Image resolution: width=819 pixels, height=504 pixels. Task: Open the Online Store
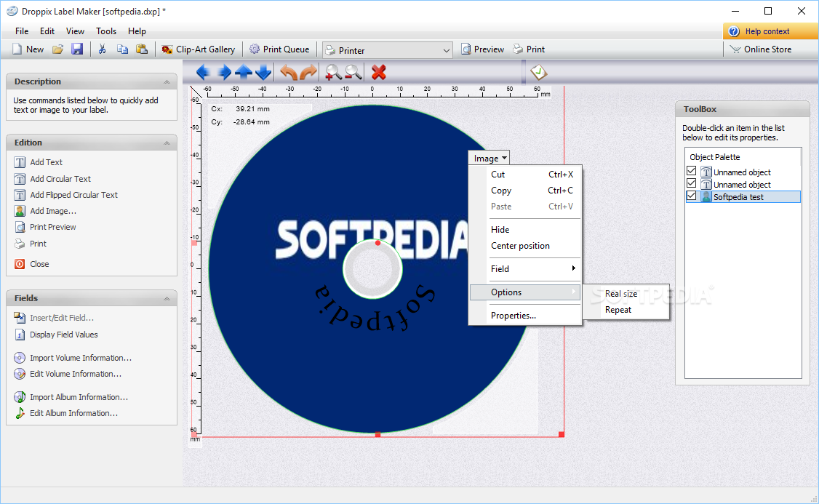click(761, 49)
